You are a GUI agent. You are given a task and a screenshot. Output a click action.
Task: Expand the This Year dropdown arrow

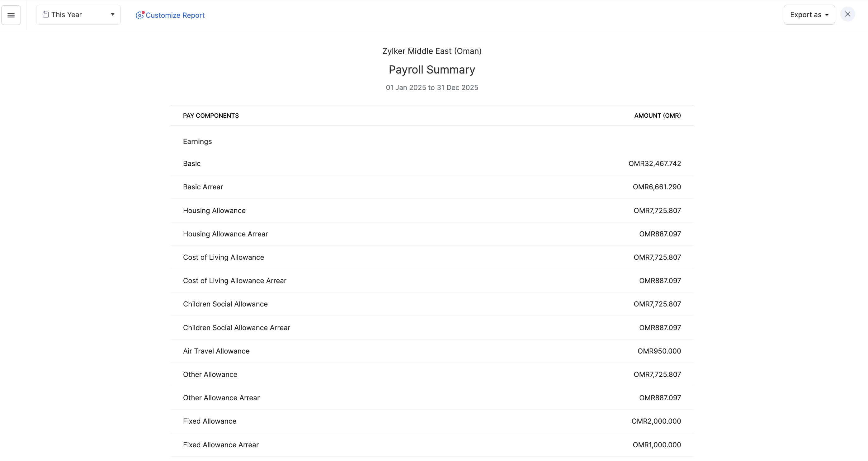[x=112, y=15]
